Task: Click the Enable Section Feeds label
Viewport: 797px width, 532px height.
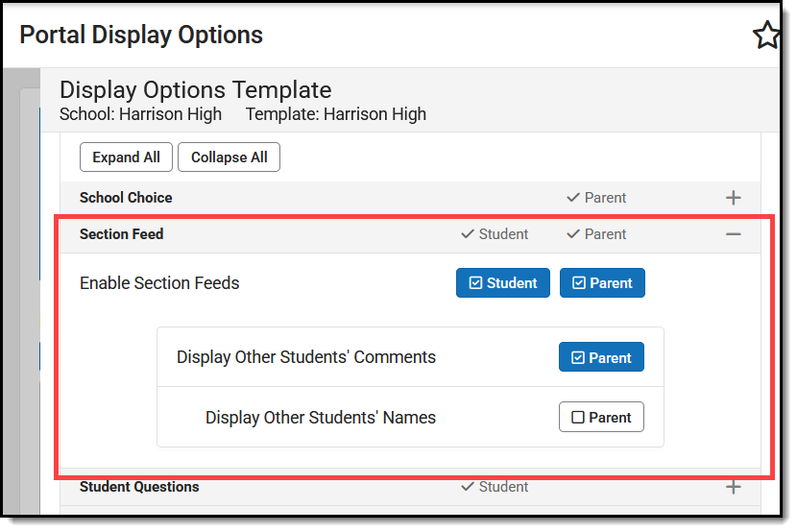Action: coord(159,283)
